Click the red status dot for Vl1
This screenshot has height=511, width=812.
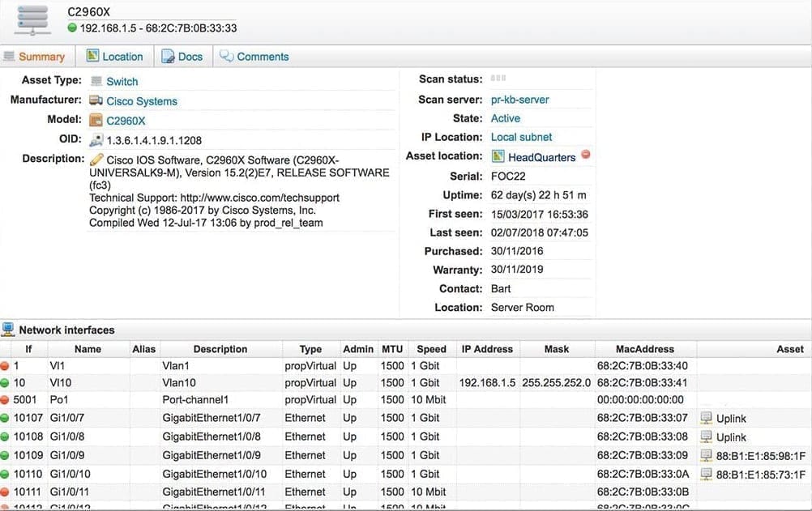pyautogui.click(x=5, y=366)
